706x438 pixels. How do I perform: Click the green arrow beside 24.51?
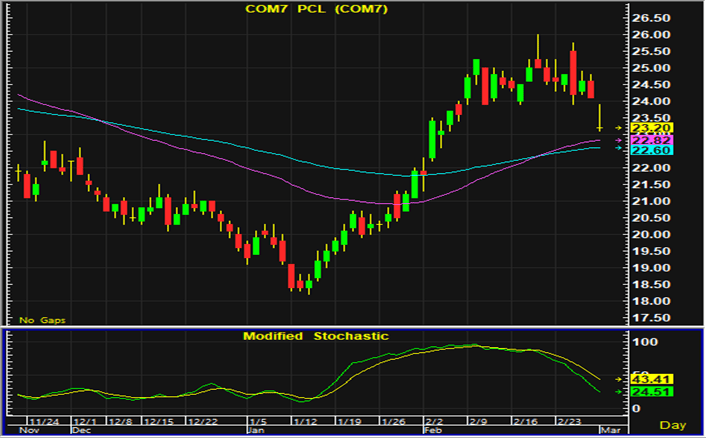tap(617, 391)
